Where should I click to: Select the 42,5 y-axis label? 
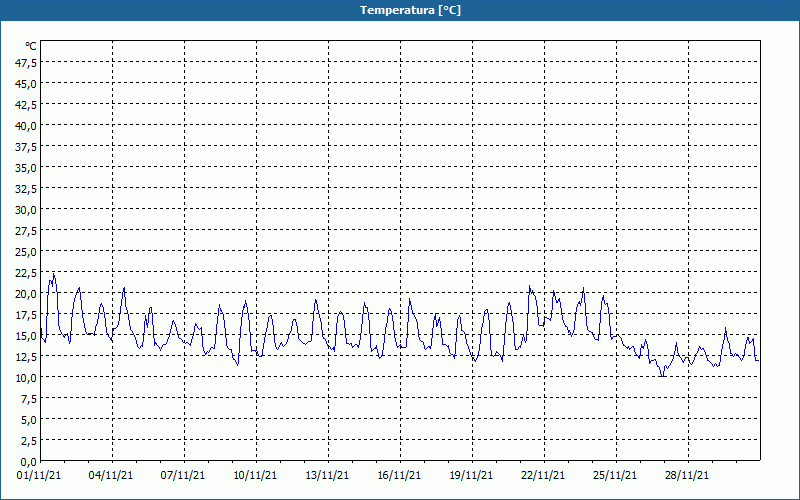pyautogui.click(x=27, y=105)
